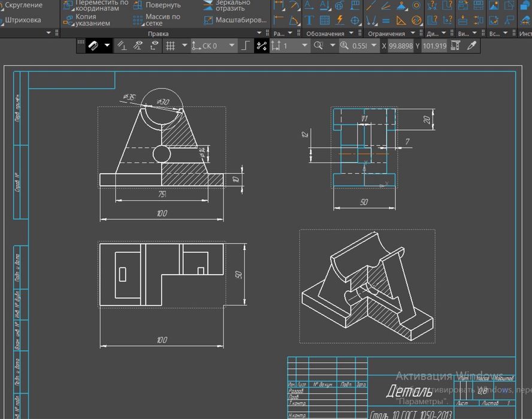This screenshot has width=532, height=419.
Task: Toggle orthogonal drawing step icon
Action: (246, 46)
